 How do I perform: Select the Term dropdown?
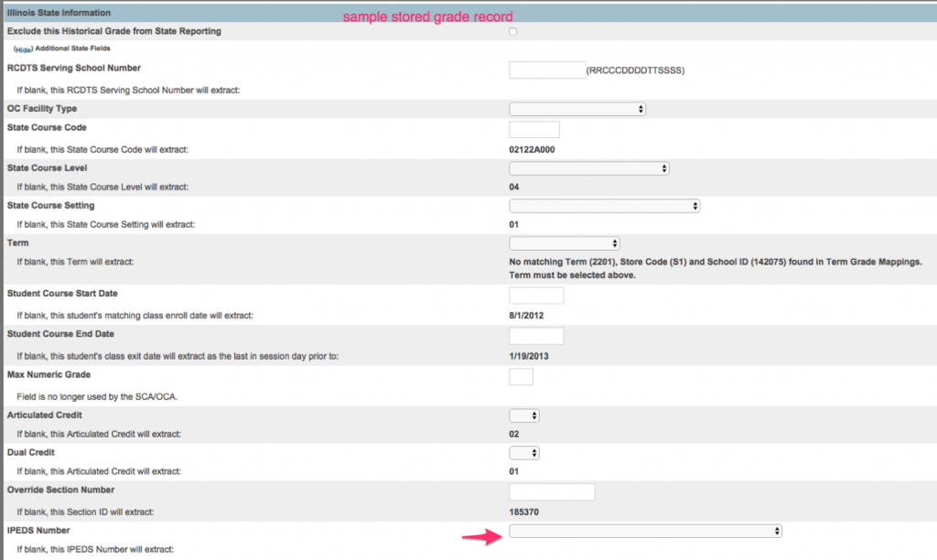564,243
